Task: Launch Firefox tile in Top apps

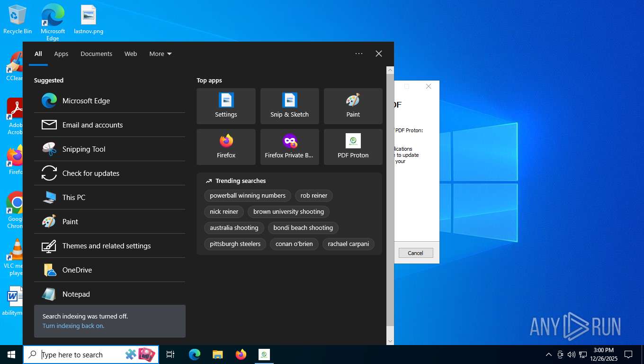Action: pos(226,147)
